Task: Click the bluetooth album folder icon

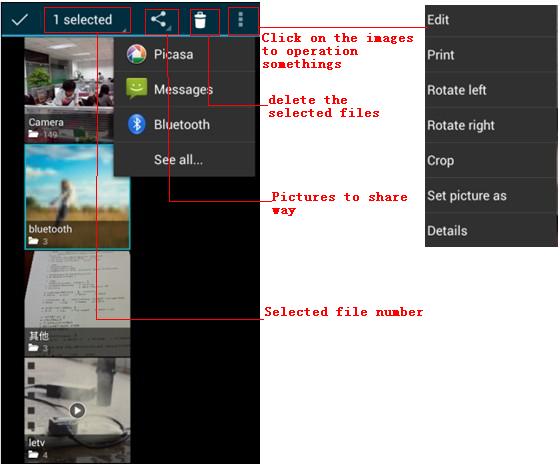Action: click(33, 241)
